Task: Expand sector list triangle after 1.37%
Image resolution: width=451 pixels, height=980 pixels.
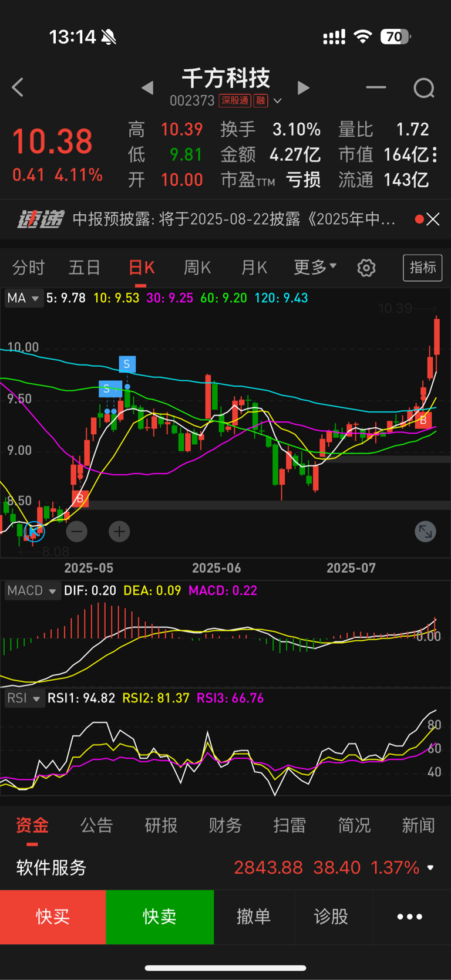Action: click(x=430, y=867)
